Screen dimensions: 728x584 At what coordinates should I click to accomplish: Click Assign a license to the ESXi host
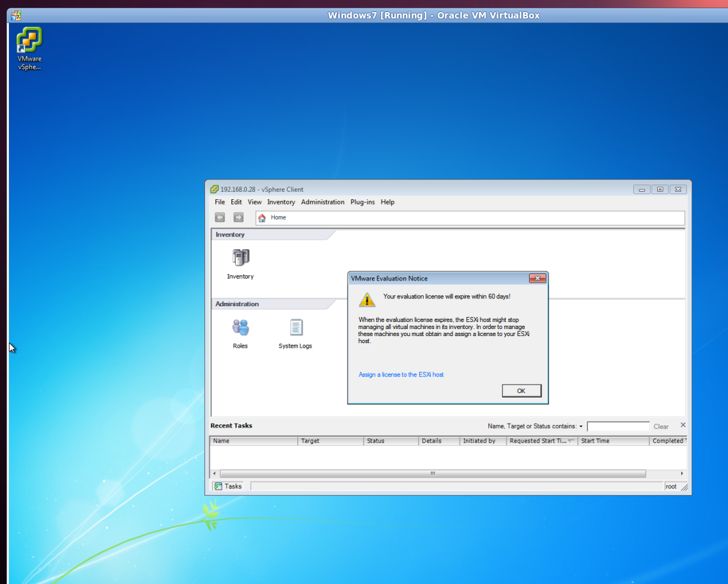(401, 374)
